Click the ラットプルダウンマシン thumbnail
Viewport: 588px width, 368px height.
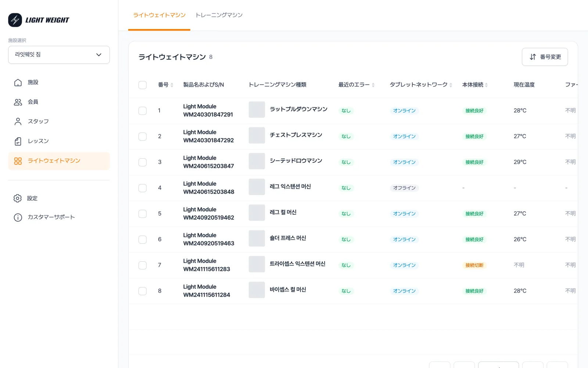click(x=257, y=110)
